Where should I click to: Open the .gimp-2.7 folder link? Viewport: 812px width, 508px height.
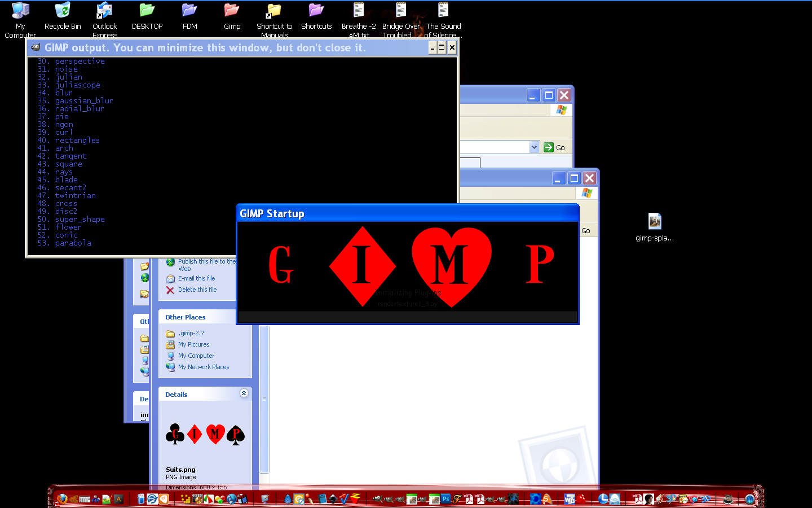pos(191,333)
